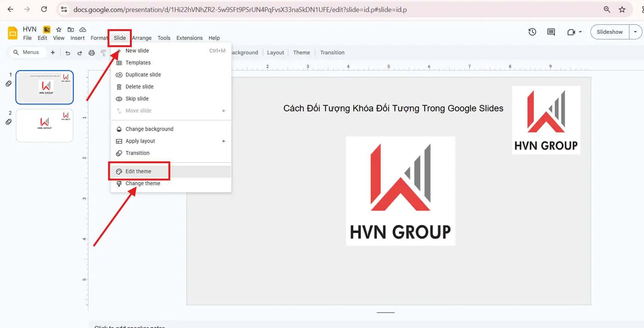
Task: Select Duplicate slide
Action: click(171, 75)
